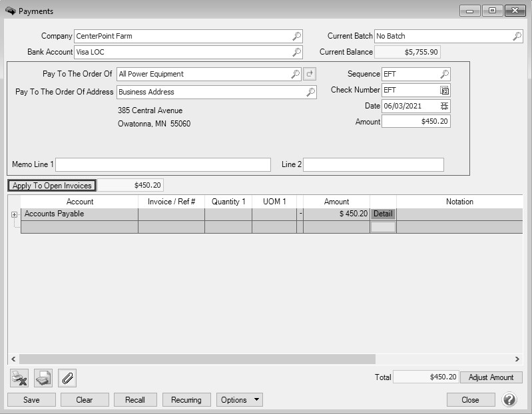Screen dimensions: 532x414
Task: Click the Detail button in grid row
Action: click(383, 214)
